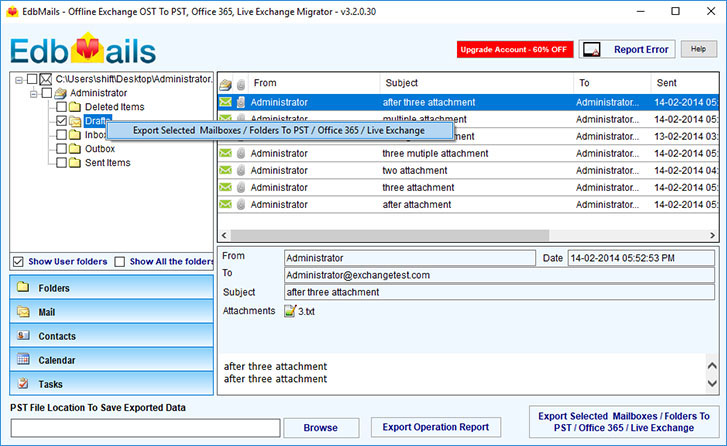Click message body scroll down arrow
This screenshot has height=446, width=727.
712,384
